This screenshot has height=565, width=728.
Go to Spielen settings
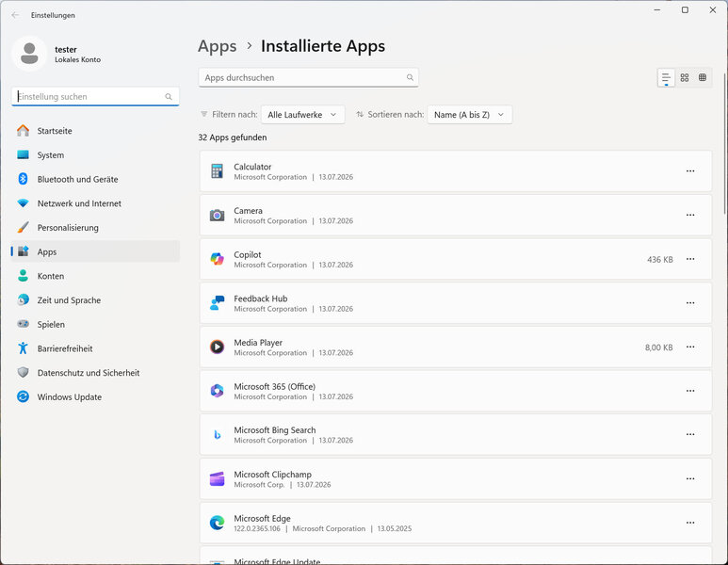[x=95, y=325]
